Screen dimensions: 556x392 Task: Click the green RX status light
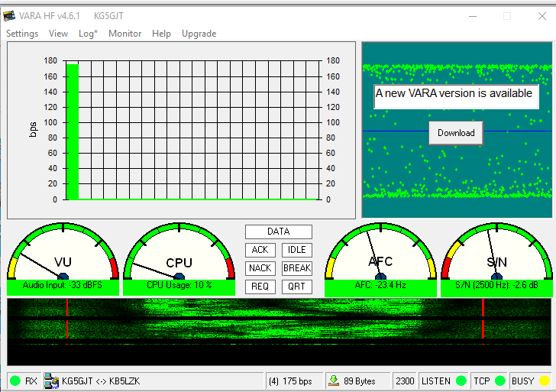pos(15,381)
